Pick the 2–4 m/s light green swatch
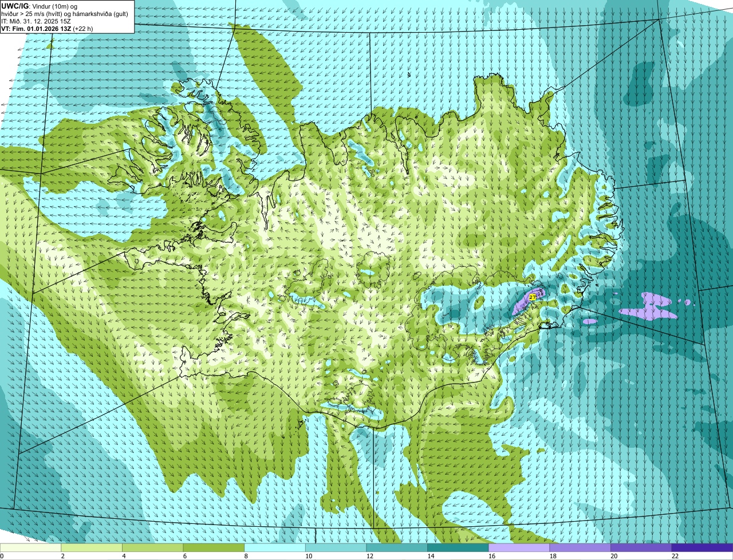 tap(92, 547)
